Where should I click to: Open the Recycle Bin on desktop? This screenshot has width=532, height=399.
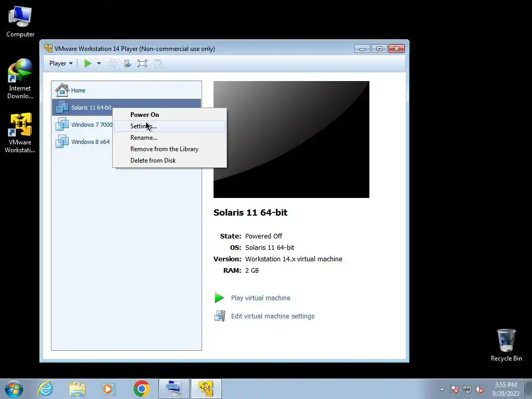point(506,345)
